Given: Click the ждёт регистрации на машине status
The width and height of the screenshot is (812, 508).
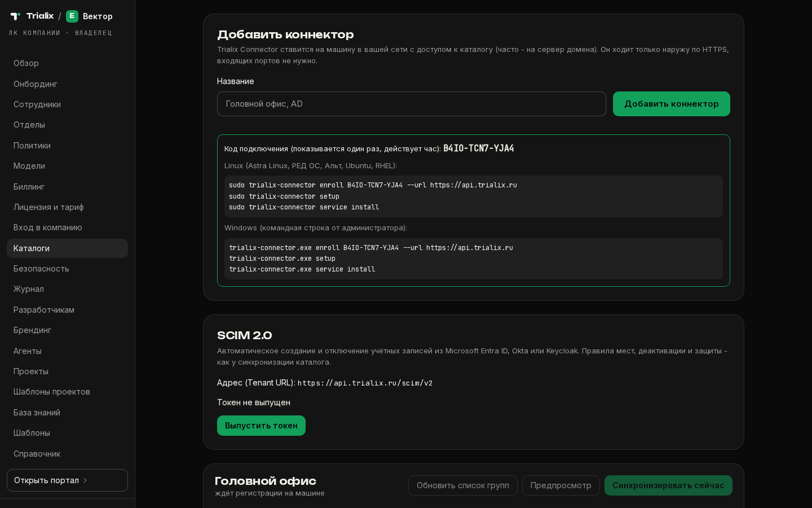Looking at the screenshot, I should click(x=270, y=493).
